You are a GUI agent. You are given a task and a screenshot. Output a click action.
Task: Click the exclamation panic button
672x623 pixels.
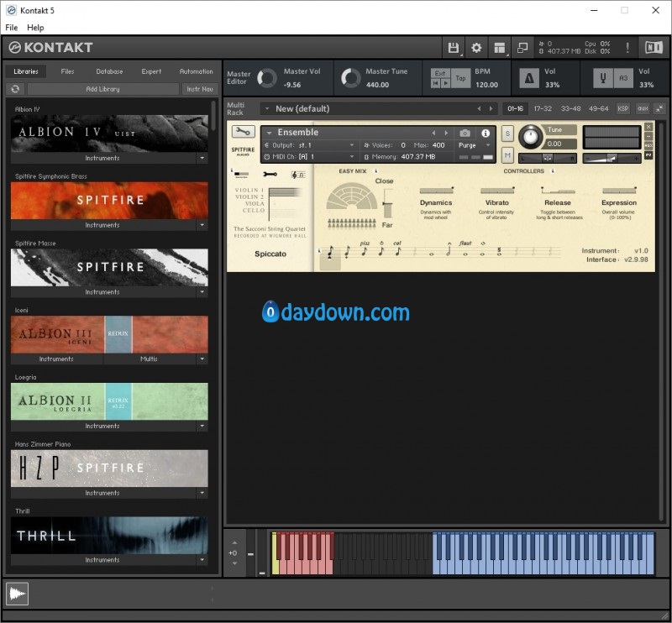point(627,48)
